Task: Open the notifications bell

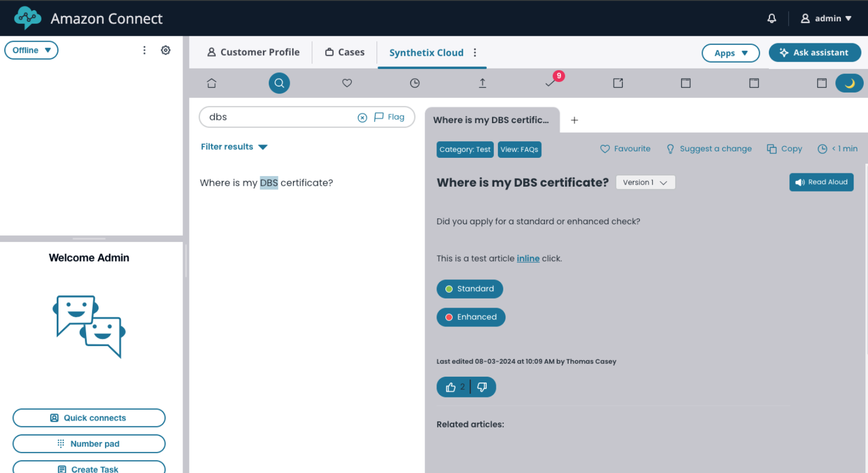Action: [x=772, y=18]
